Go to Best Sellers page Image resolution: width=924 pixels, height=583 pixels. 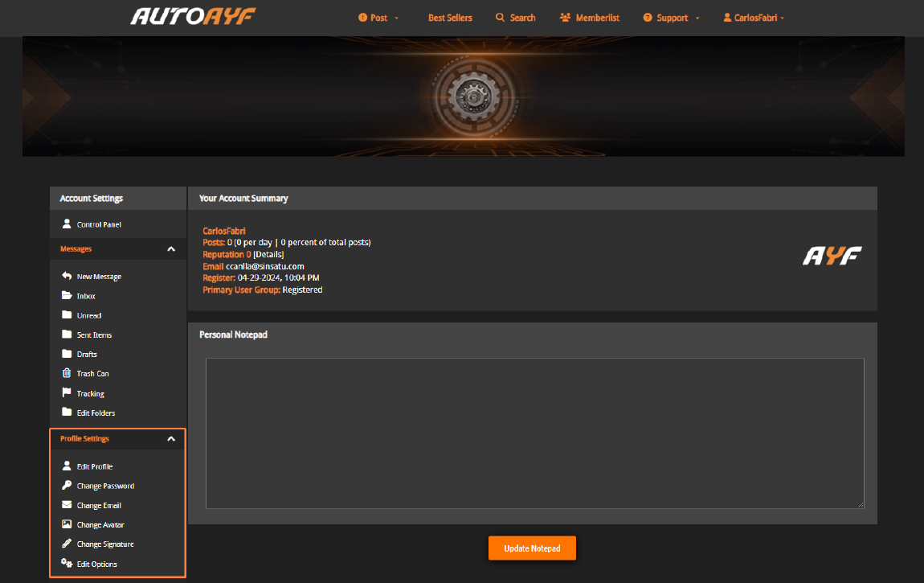[450, 18]
